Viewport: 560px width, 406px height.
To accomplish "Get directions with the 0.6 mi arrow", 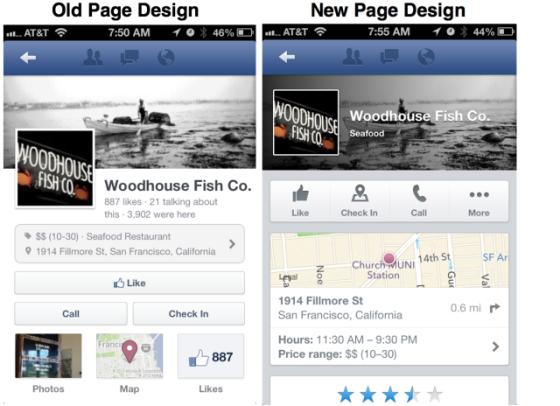I will tap(495, 308).
